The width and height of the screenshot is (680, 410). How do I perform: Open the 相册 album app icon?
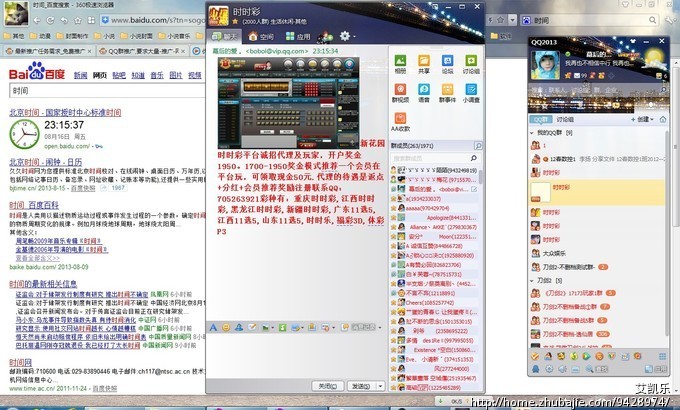click(x=400, y=64)
